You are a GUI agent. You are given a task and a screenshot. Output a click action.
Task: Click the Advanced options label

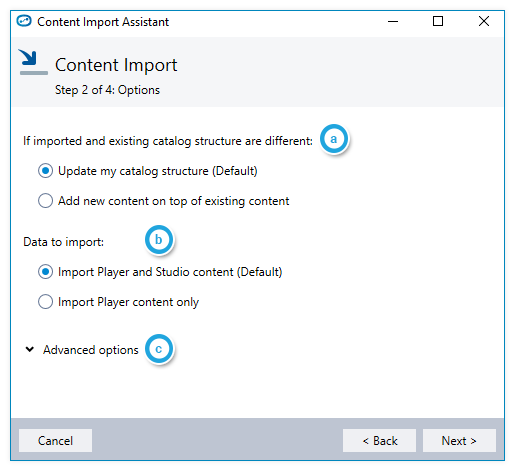[91, 350]
